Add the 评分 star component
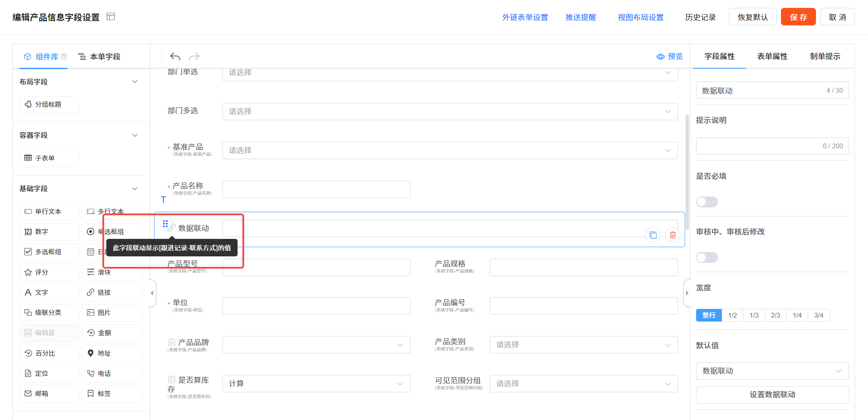 [x=49, y=272]
